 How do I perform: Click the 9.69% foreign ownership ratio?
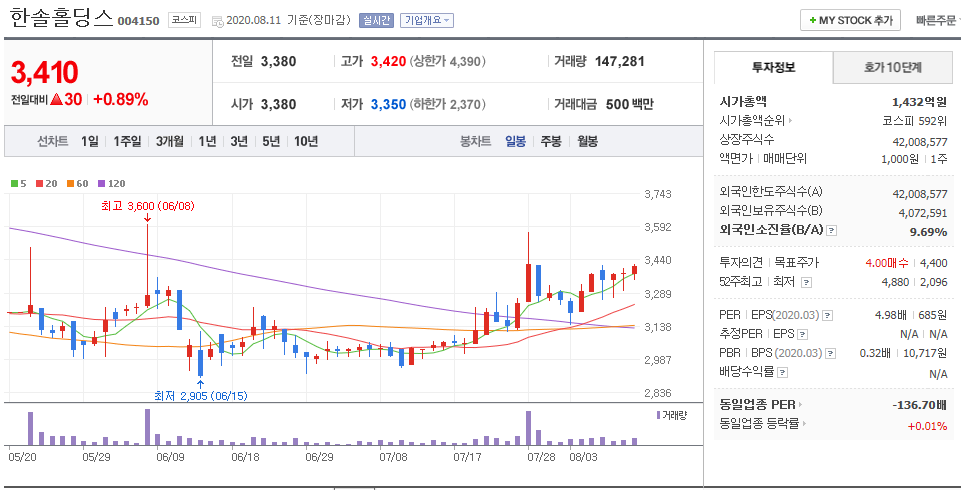pos(929,232)
